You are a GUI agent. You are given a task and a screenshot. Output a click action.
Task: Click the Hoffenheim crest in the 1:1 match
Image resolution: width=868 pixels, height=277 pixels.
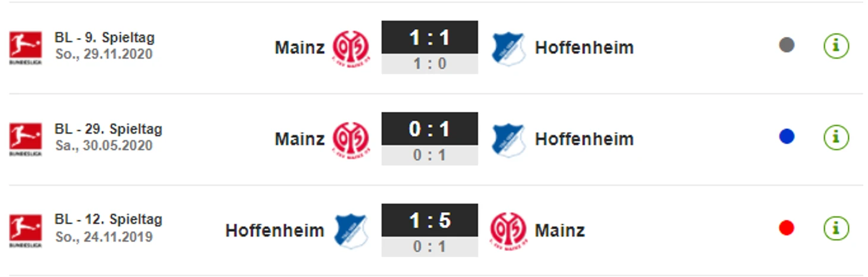pos(508,48)
